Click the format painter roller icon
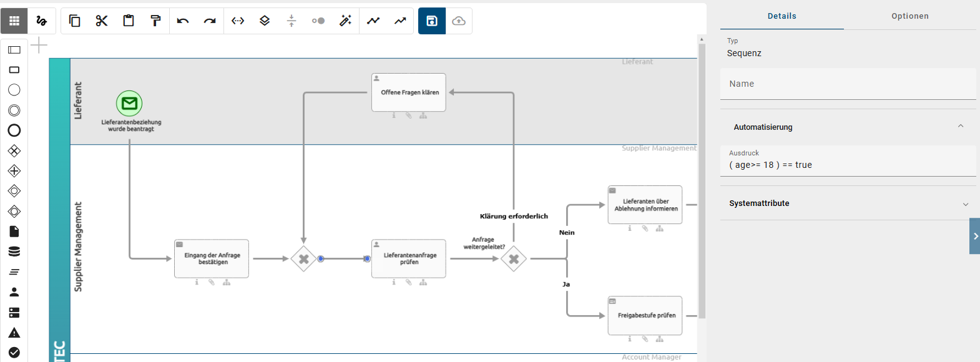This screenshot has height=362, width=980. coord(155,21)
